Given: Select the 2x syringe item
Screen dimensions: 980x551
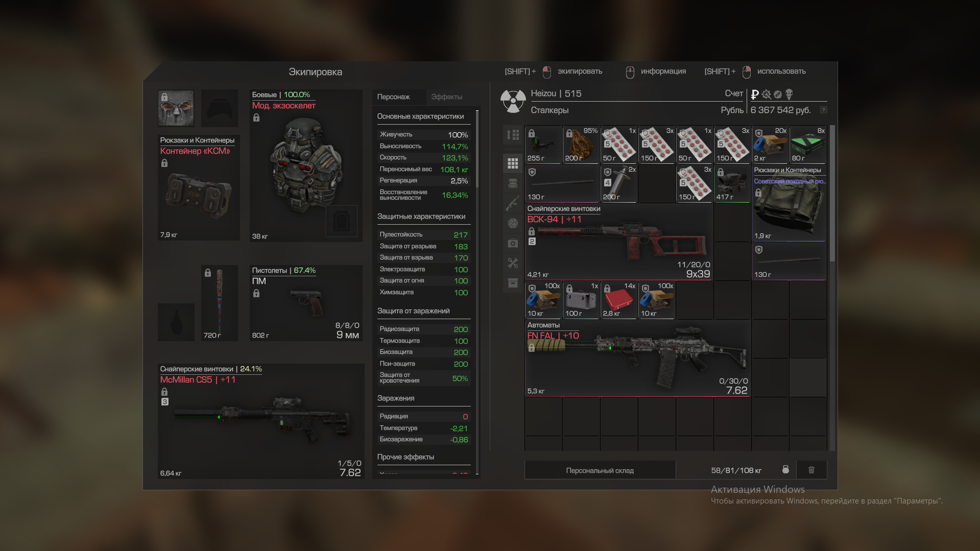Looking at the screenshot, I should (619, 184).
